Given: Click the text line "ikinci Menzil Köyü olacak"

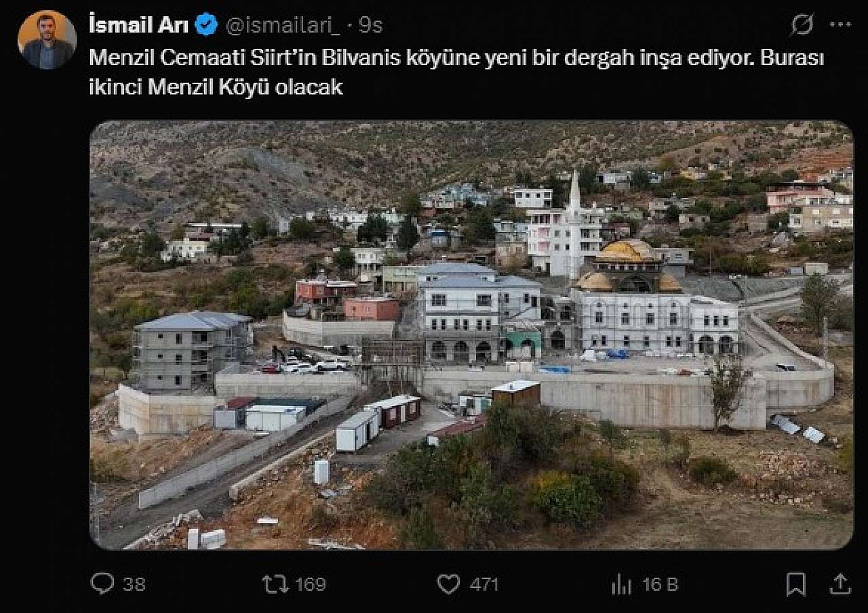Looking at the screenshot, I should pyautogui.click(x=216, y=87).
